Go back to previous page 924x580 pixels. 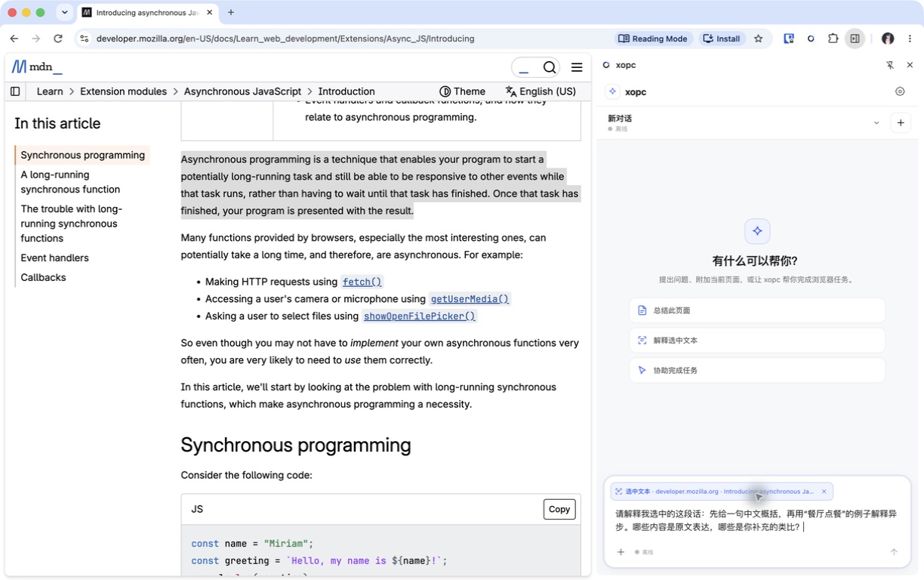point(14,39)
